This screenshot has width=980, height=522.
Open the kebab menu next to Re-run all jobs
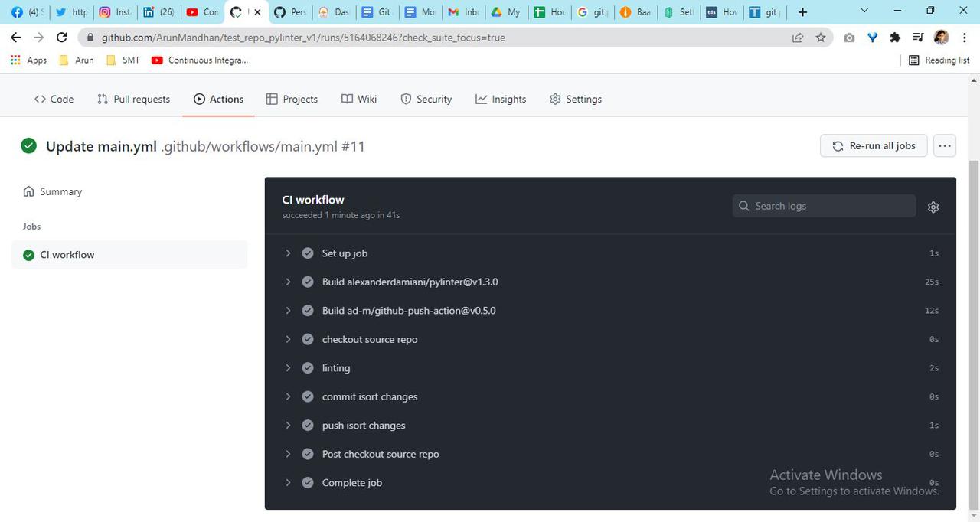tap(944, 145)
